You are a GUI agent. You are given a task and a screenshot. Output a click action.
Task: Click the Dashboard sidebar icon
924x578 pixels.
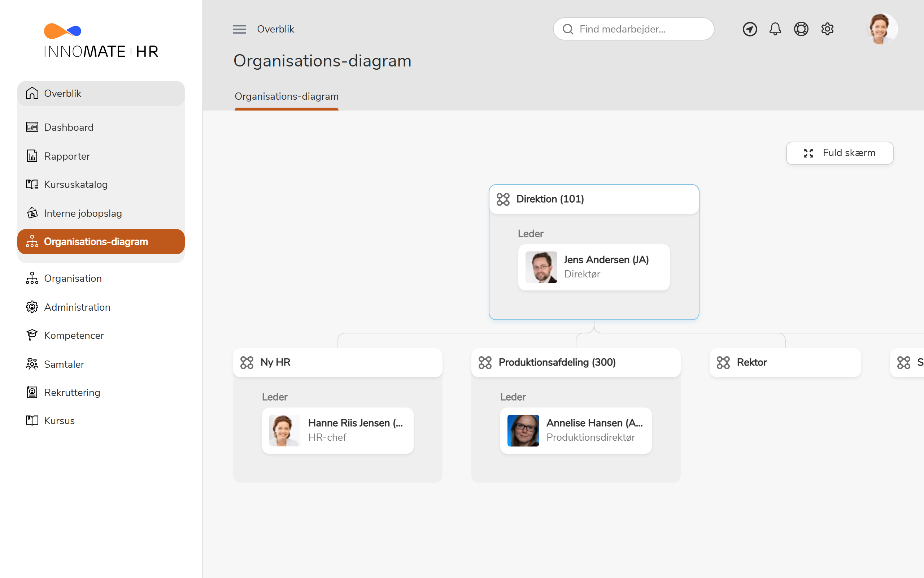coord(32,127)
